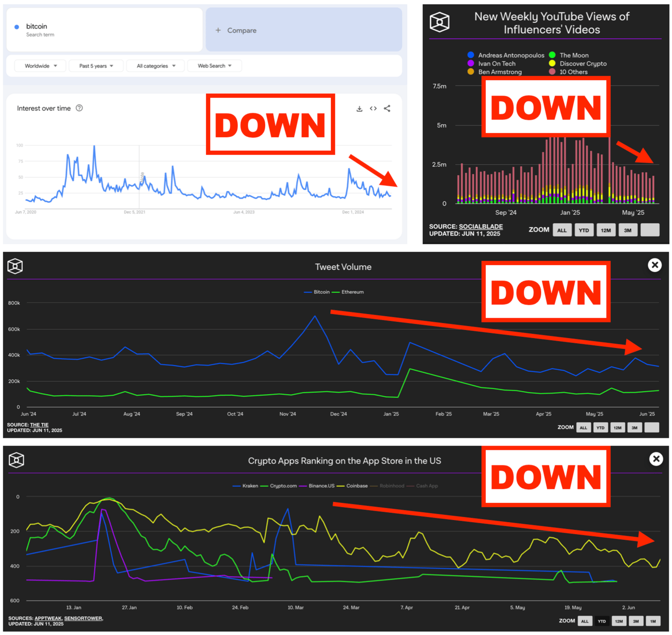Enable hidden Cash App series in legend

tap(422, 486)
